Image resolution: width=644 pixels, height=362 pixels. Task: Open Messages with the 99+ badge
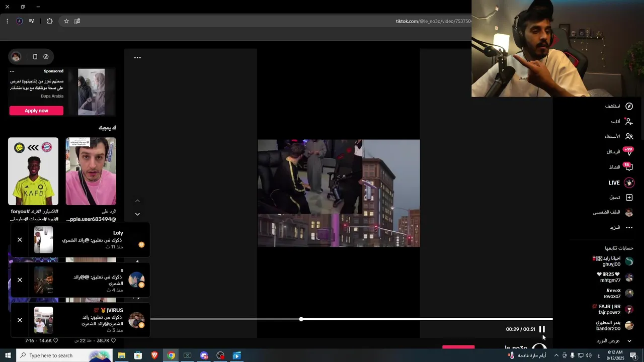pyautogui.click(x=628, y=152)
